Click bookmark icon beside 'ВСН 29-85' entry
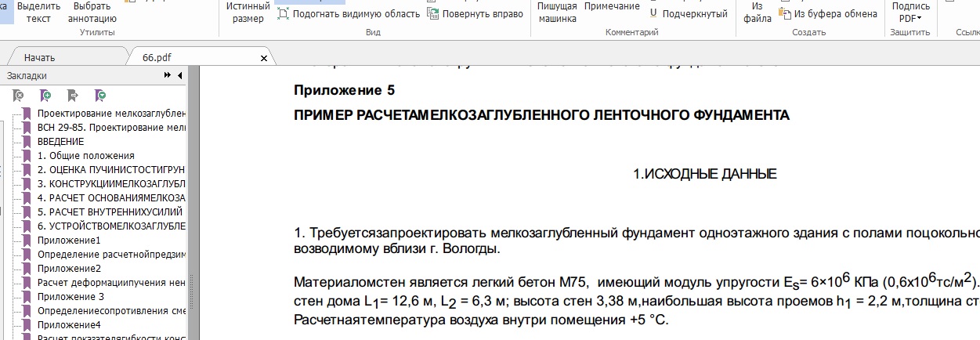Screen dimensions: 980x340 (x=27, y=128)
